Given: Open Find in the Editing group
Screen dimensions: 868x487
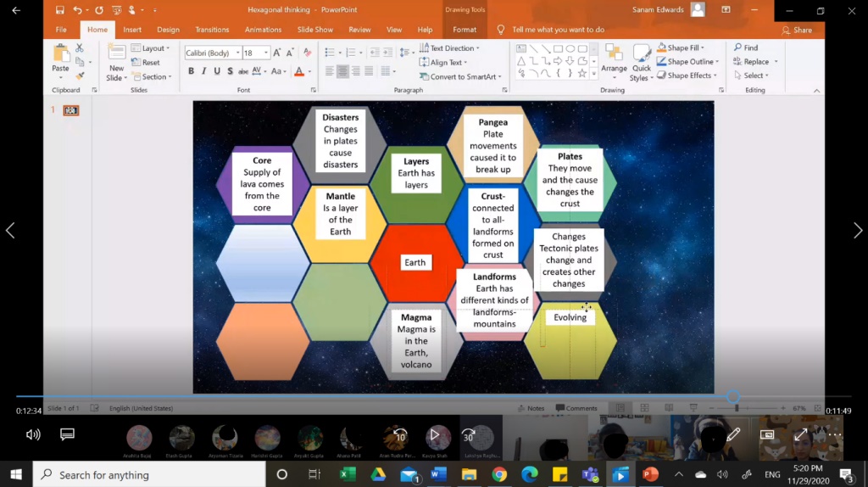Looking at the screenshot, I should coord(746,48).
